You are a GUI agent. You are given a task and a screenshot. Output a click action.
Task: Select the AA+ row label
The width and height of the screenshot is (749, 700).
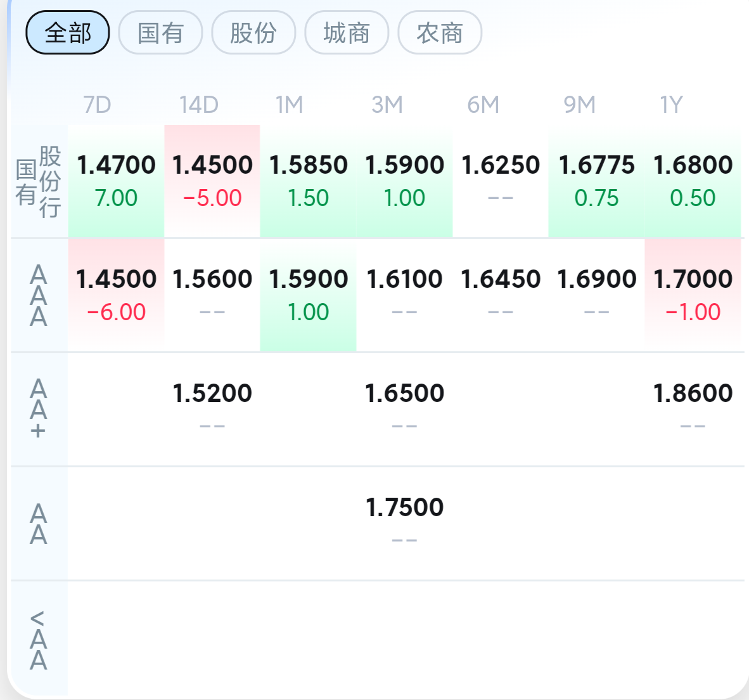pos(39,410)
